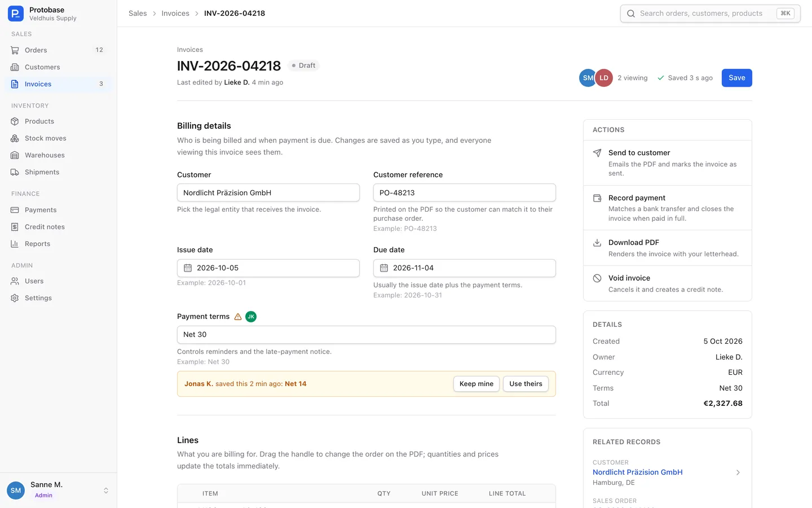The image size is (812, 508).
Task: Click the LINE TOTAL column header
Action: (507, 493)
